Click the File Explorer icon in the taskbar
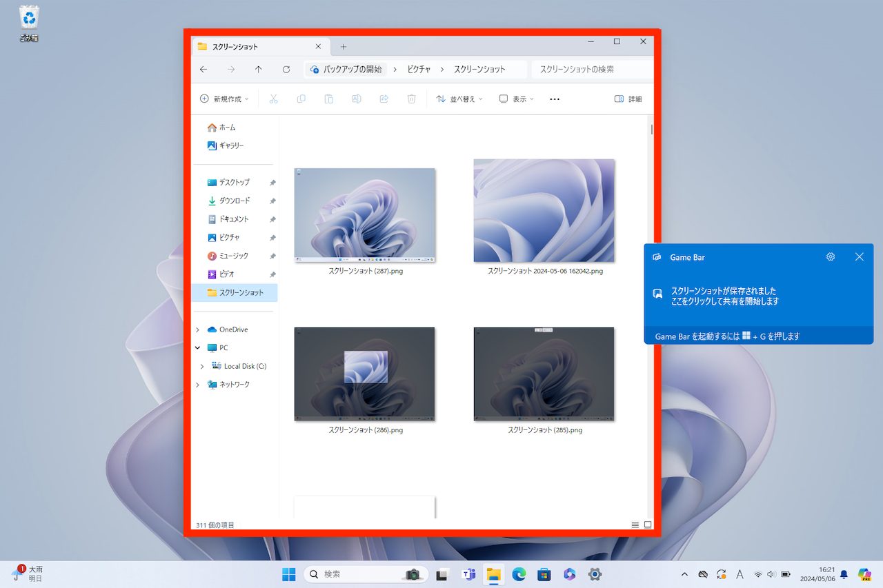883x588 pixels. coord(493,574)
